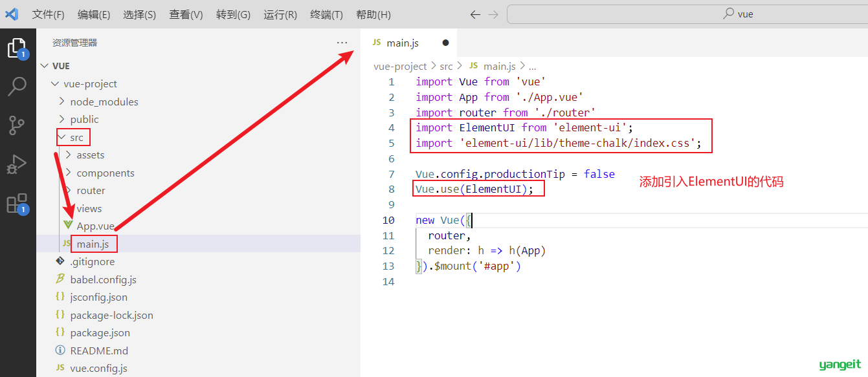
Task: Click the Babel icon beside babel.config.js
Action: [x=60, y=279]
